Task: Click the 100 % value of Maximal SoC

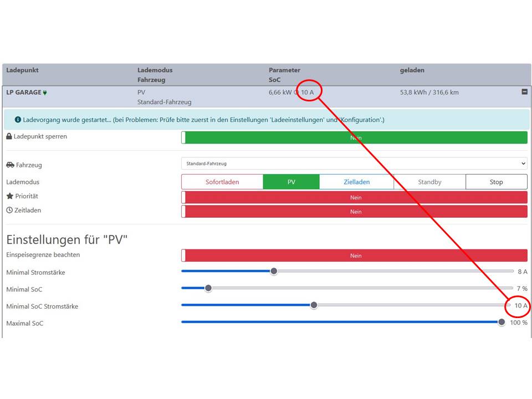Action: click(519, 323)
